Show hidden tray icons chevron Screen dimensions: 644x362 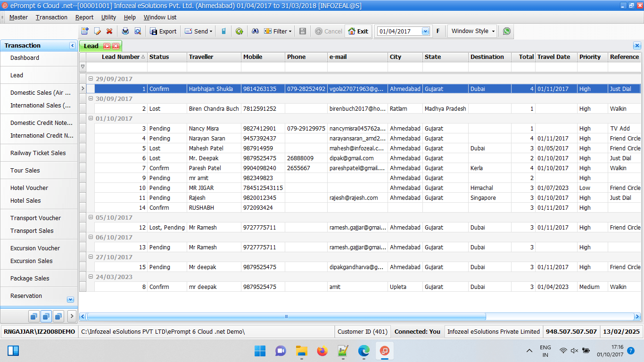coord(529,351)
